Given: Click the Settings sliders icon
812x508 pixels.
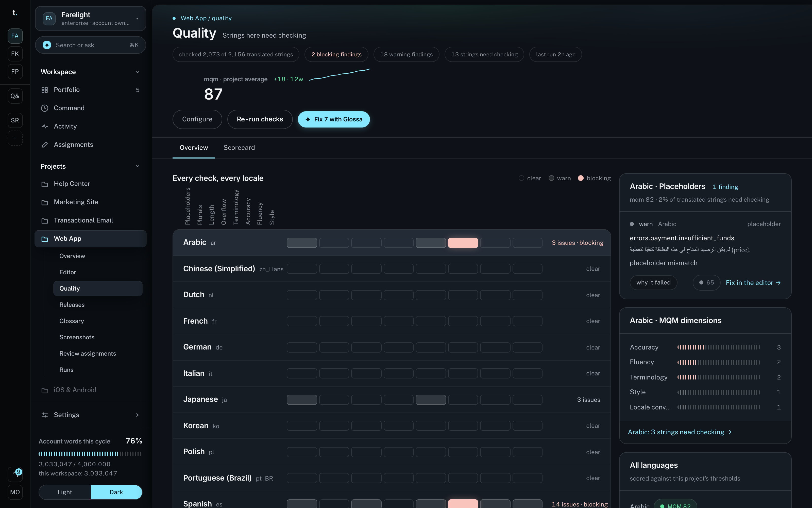Looking at the screenshot, I should click(45, 415).
